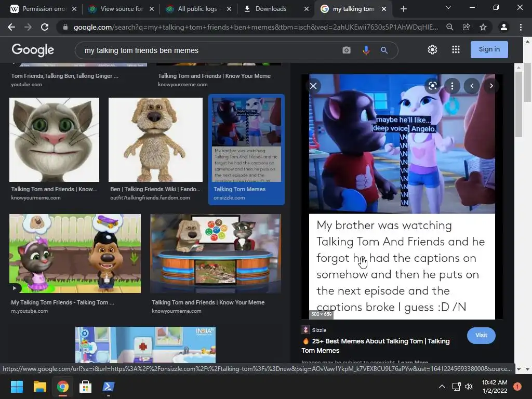Go forward with the browser forward arrow

(x=28, y=27)
